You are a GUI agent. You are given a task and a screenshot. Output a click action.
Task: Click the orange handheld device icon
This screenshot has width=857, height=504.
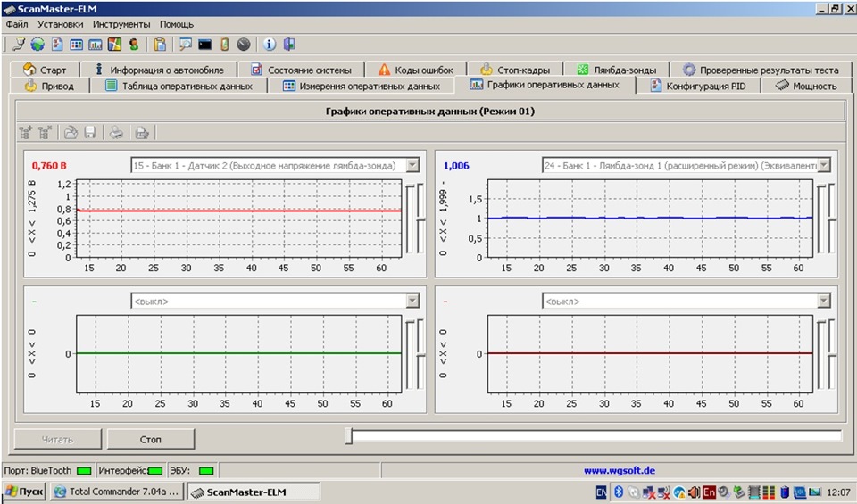point(224,45)
